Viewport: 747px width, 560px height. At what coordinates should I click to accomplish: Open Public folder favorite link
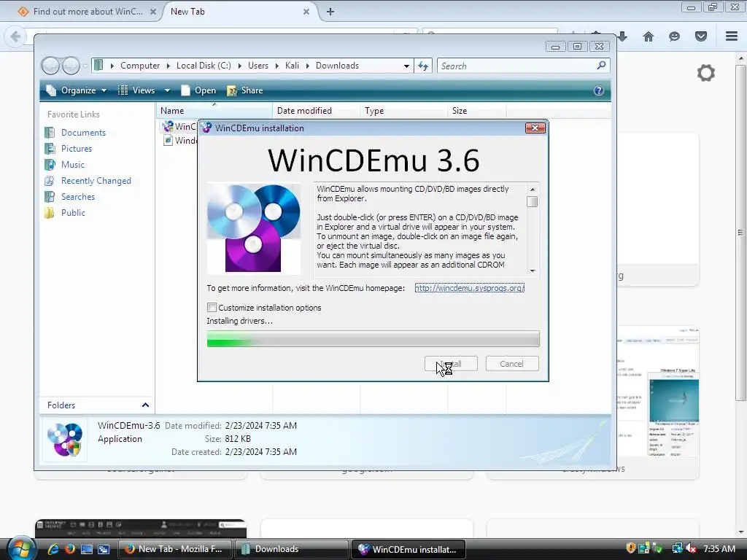[73, 213]
